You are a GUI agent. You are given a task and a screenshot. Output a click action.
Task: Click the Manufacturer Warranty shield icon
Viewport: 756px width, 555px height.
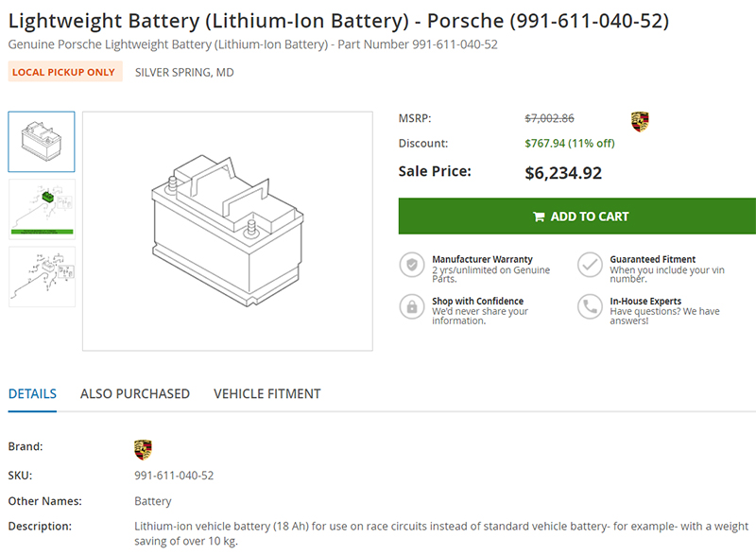pos(411,265)
